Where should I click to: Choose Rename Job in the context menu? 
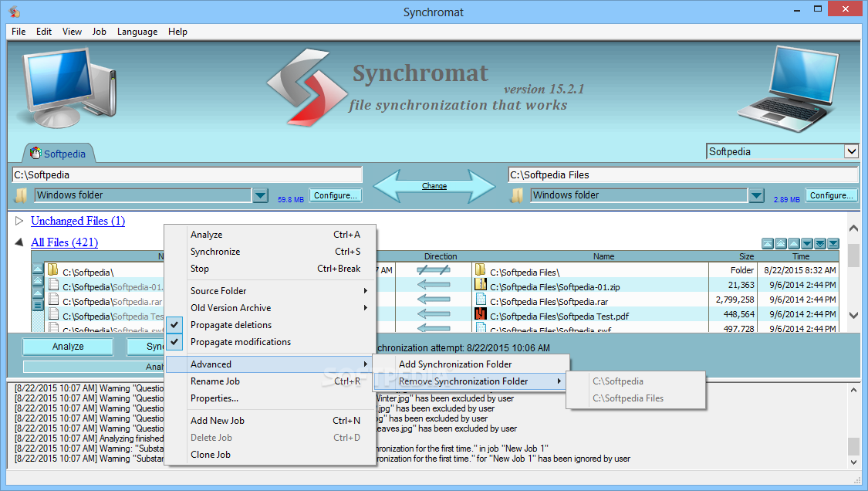coord(272,381)
